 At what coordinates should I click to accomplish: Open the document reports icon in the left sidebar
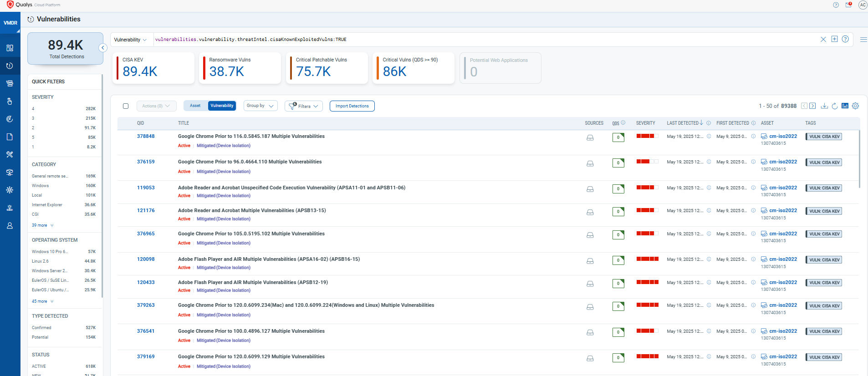[10, 137]
